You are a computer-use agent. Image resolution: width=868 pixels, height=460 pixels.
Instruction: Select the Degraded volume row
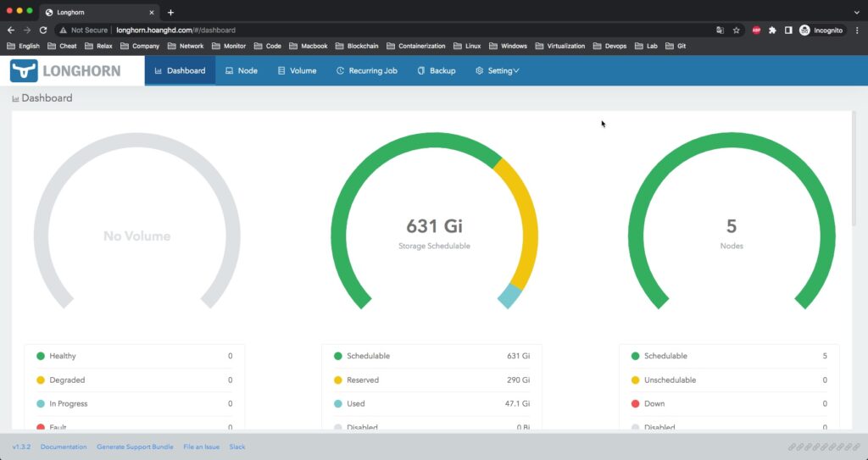click(135, 380)
